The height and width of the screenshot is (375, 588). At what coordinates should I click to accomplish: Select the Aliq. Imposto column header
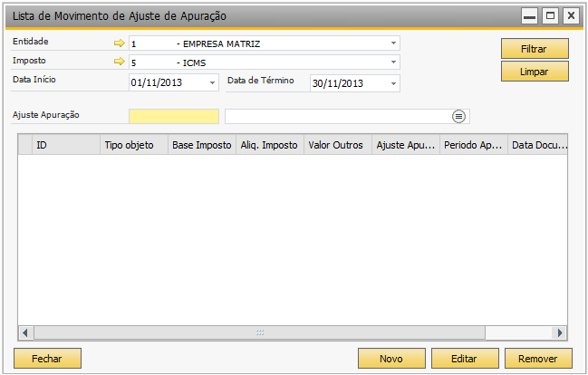pyautogui.click(x=270, y=145)
